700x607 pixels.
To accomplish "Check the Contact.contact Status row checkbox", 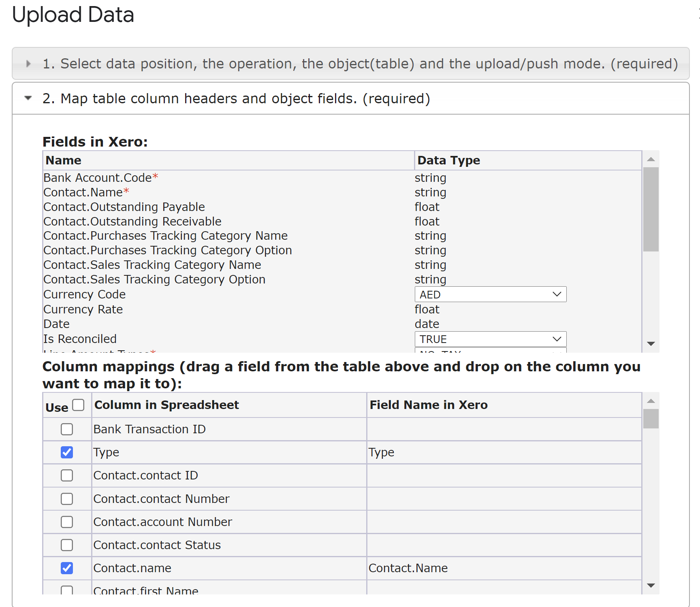I will point(67,545).
